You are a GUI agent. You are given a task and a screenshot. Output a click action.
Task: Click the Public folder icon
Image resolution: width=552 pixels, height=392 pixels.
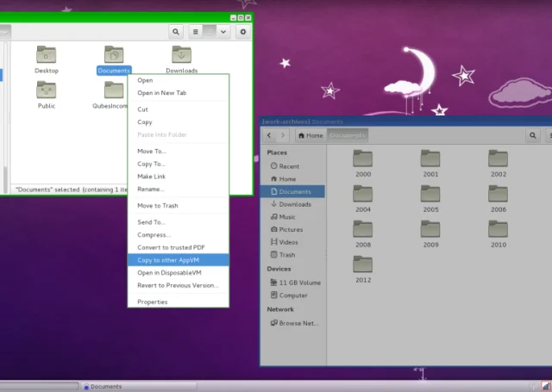(47, 91)
